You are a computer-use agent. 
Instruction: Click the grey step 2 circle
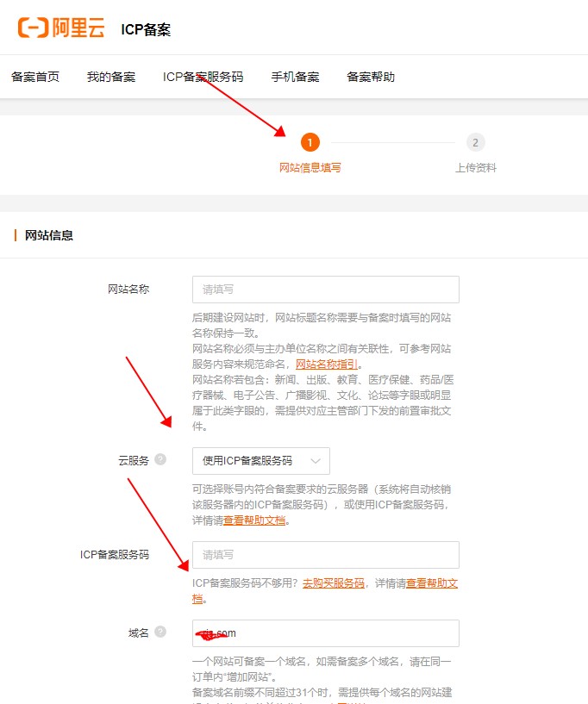475,142
